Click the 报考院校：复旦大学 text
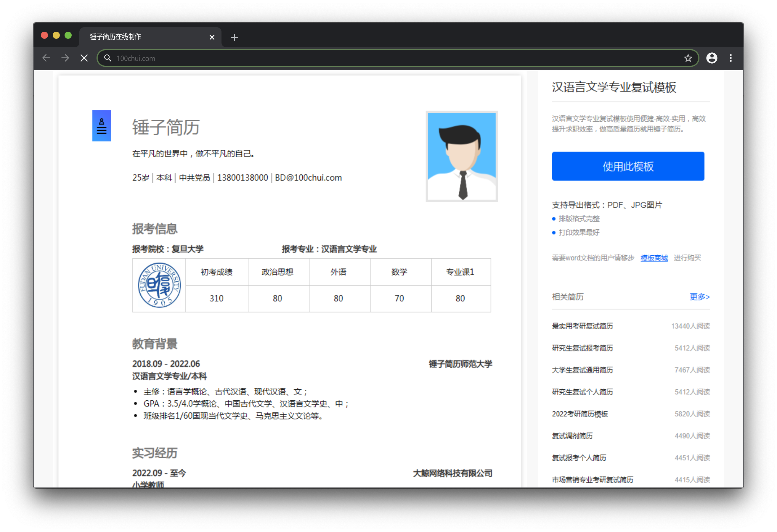This screenshot has height=532, width=777. point(168,249)
